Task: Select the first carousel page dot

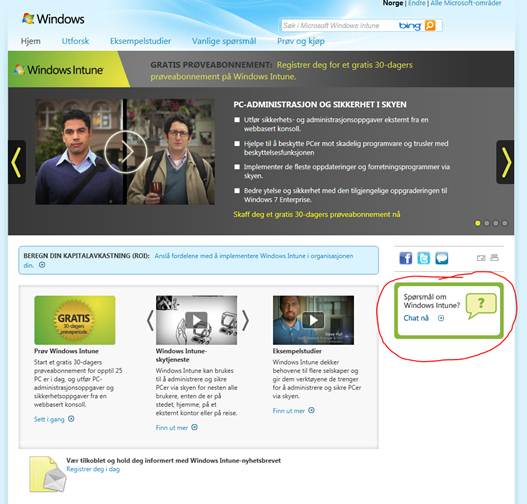Action: coord(477,223)
